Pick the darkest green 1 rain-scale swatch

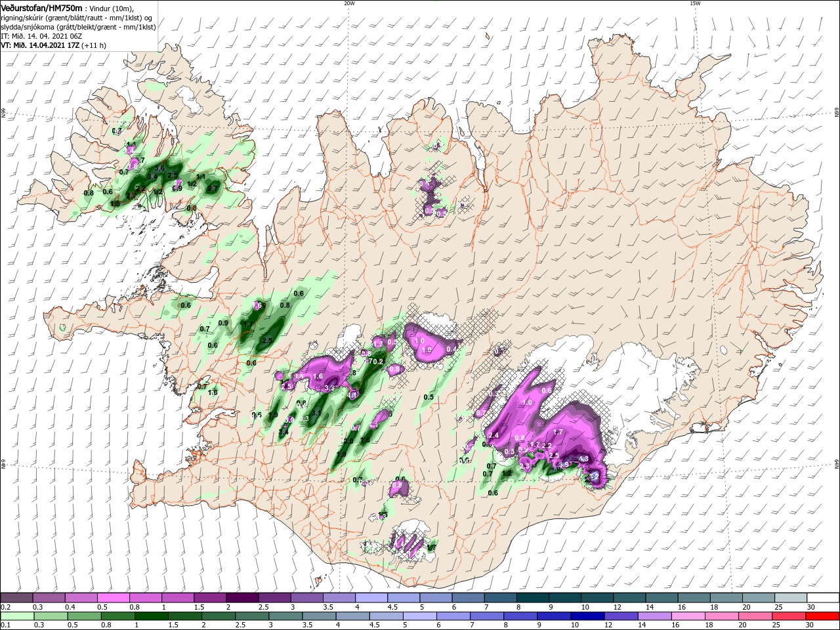coord(152,616)
